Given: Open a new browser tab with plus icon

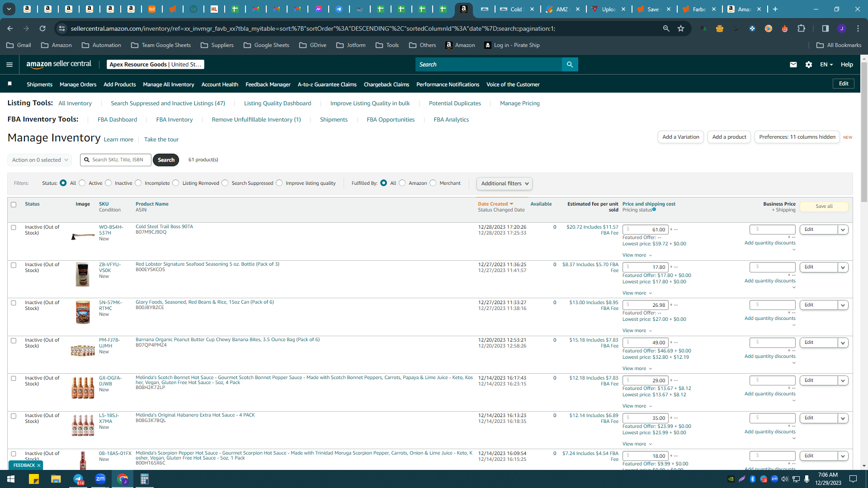Looking at the screenshot, I should tap(775, 9).
